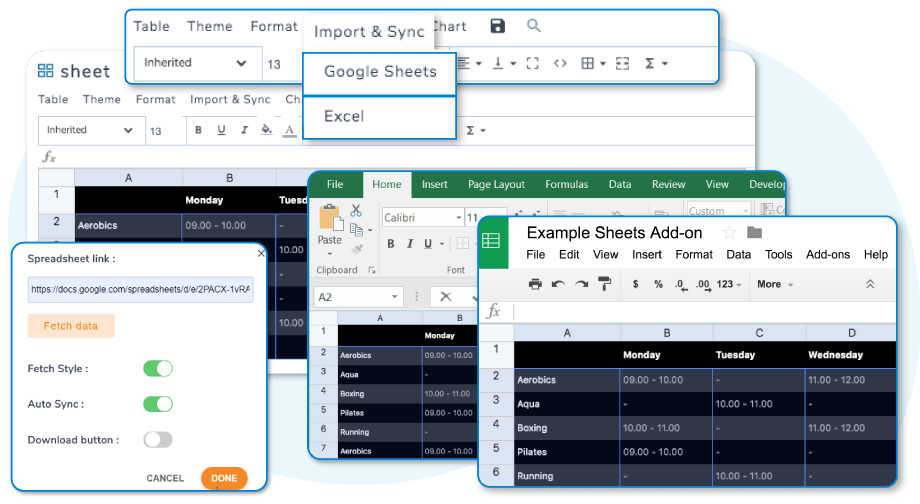Image resolution: width=920 pixels, height=504 pixels.
Task: Open the More dropdown in Sheets toolbar
Action: (x=775, y=285)
